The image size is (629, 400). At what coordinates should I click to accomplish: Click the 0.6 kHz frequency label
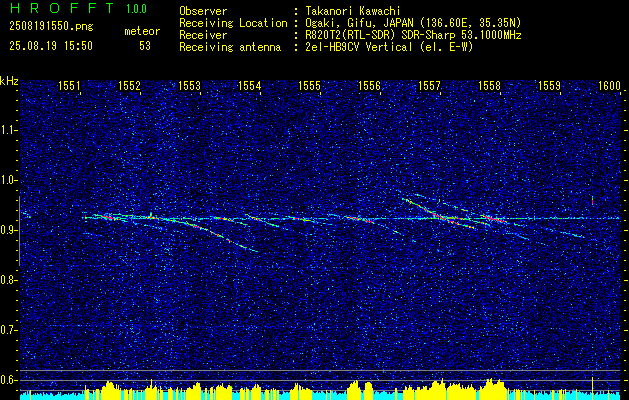[x=8, y=380]
